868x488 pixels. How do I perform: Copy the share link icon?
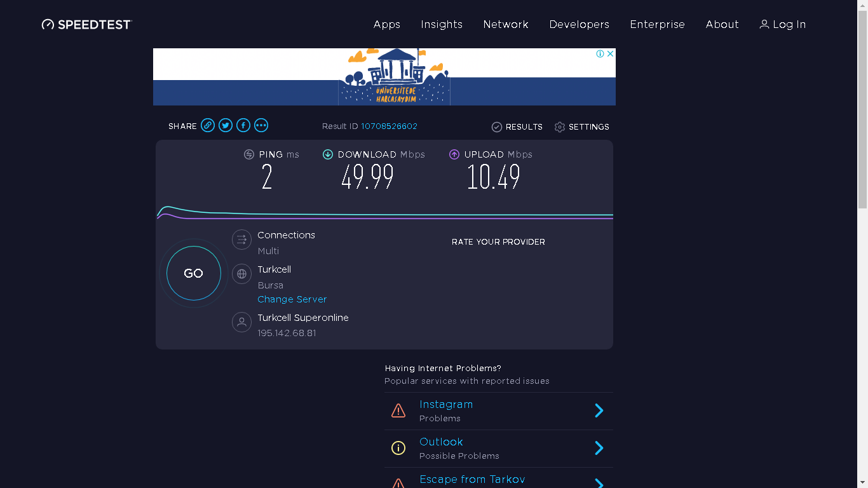click(208, 125)
